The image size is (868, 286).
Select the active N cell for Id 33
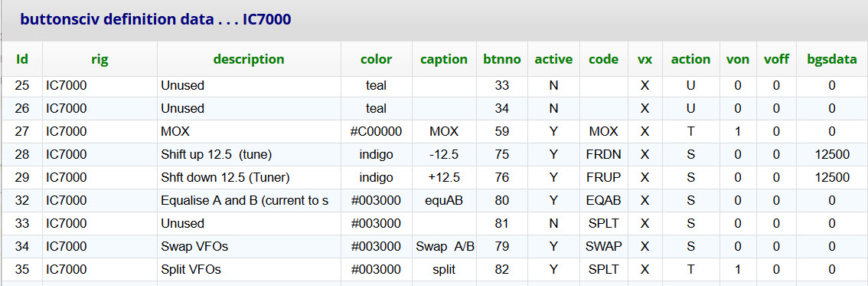click(553, 223)
